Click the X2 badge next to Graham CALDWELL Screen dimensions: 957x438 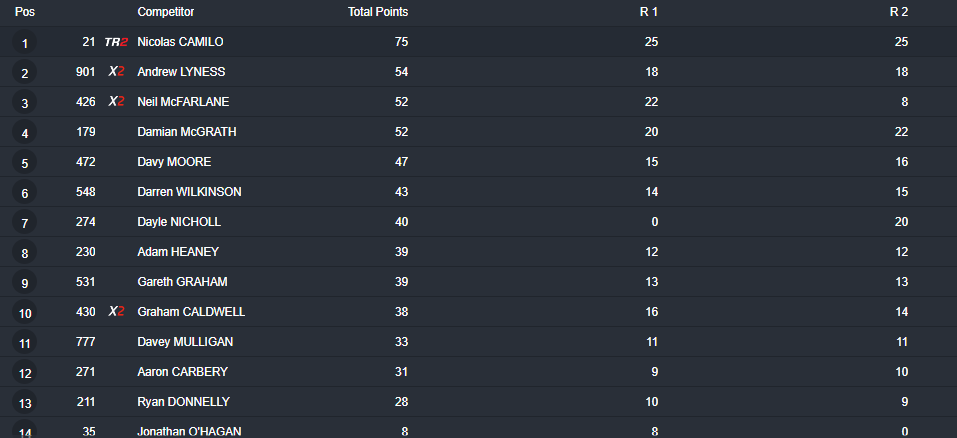point(117,311)
